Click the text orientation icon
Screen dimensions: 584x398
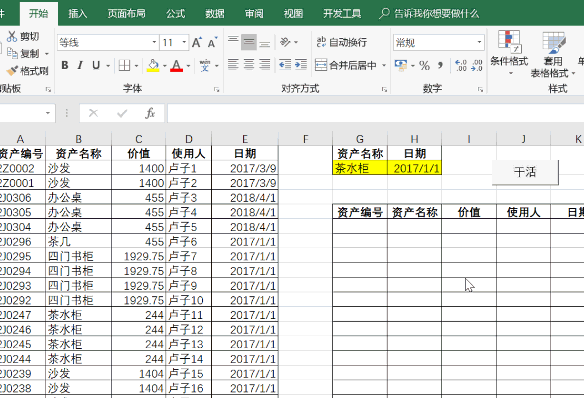tap(285, 42)
